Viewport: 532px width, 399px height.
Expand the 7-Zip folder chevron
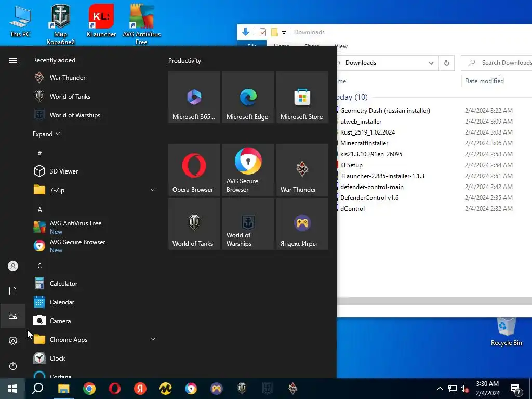tap(152, 190)
